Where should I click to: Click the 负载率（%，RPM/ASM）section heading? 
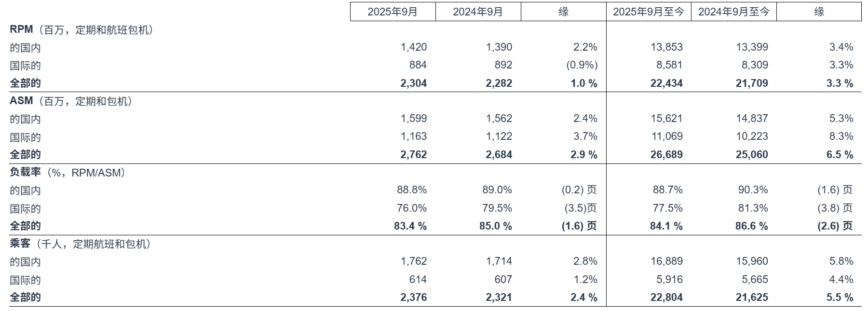68,172
